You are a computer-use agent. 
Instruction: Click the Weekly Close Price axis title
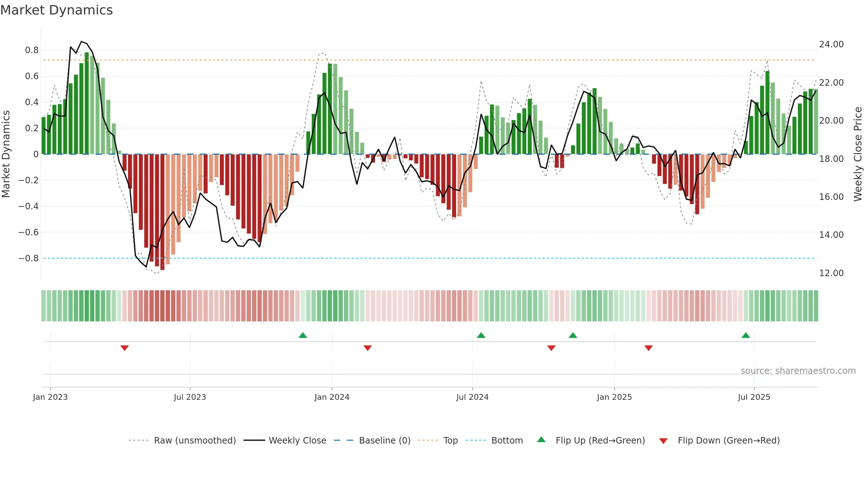858,154
